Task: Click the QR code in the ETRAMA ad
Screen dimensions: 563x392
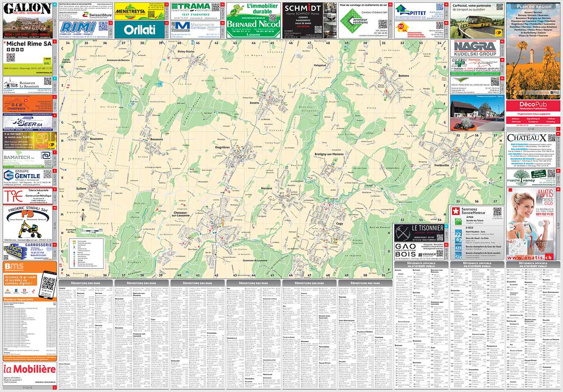Action: point(215,8)
